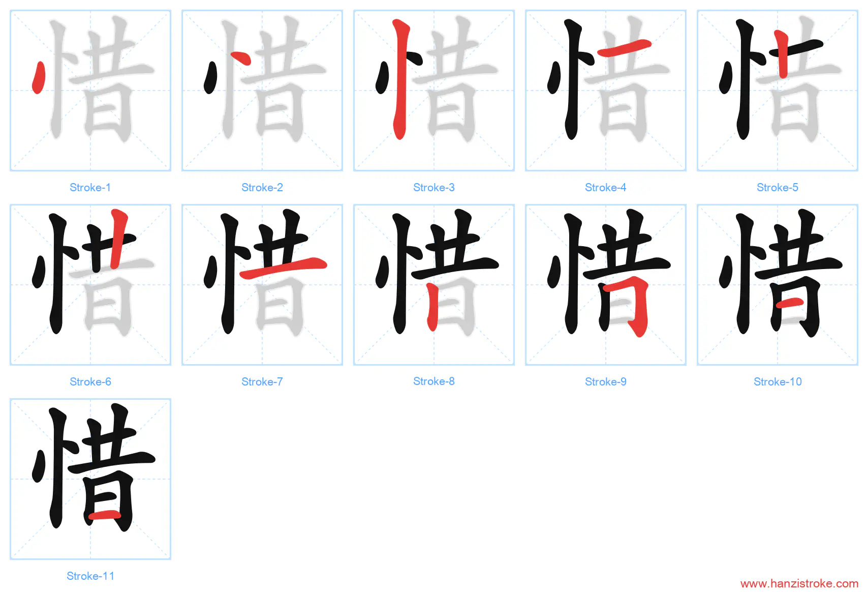
Task: Click the Stroke-1 label text
Action: click(90, 188)
